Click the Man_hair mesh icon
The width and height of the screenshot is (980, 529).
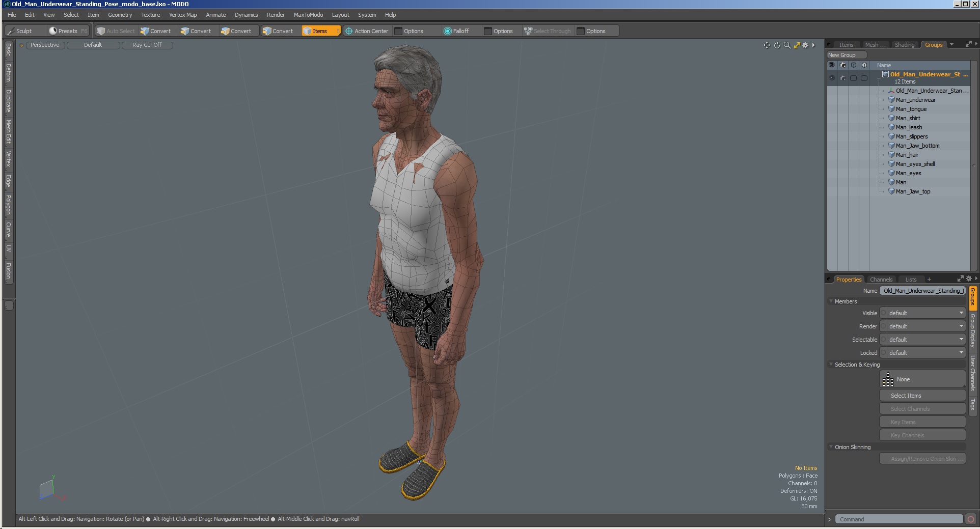(x=892, y=155)
